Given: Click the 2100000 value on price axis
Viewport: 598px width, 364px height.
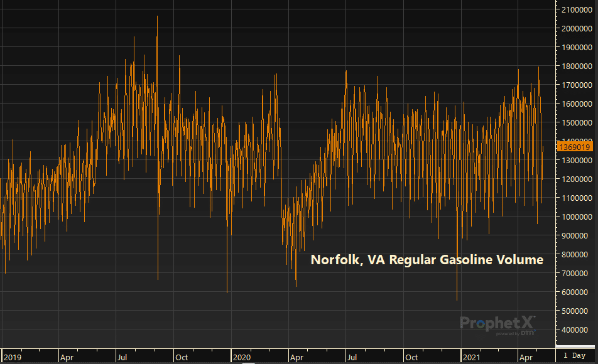Looking at the screenshot, I should (x=577, y=9).
